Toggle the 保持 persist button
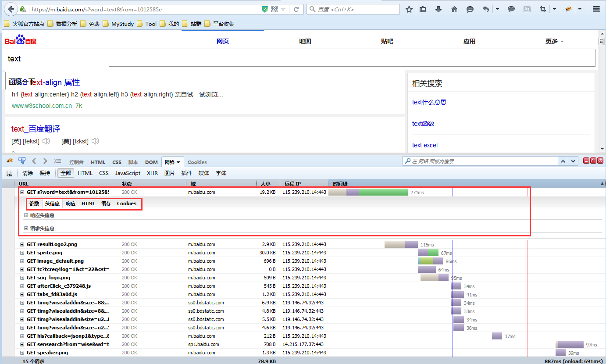The height and width of the screenshot is (364, 606). [45, 173]
